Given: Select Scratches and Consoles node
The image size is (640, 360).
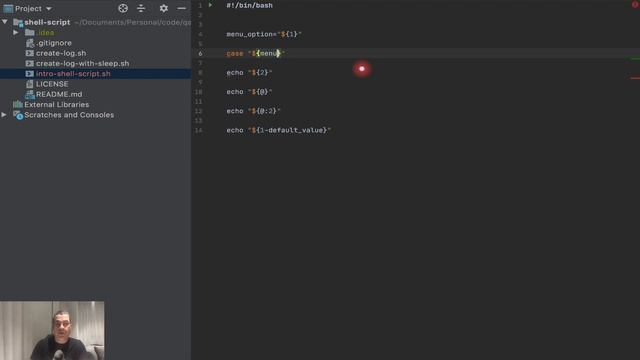Looking at the screenshot, I should pyautogui.click(x=69, y=115).
